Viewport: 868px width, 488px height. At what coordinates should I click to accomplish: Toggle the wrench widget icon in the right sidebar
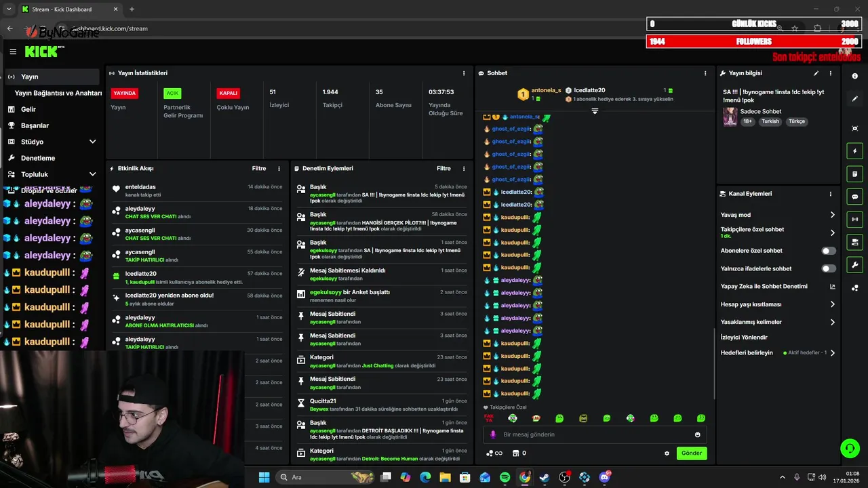[854, 265]
